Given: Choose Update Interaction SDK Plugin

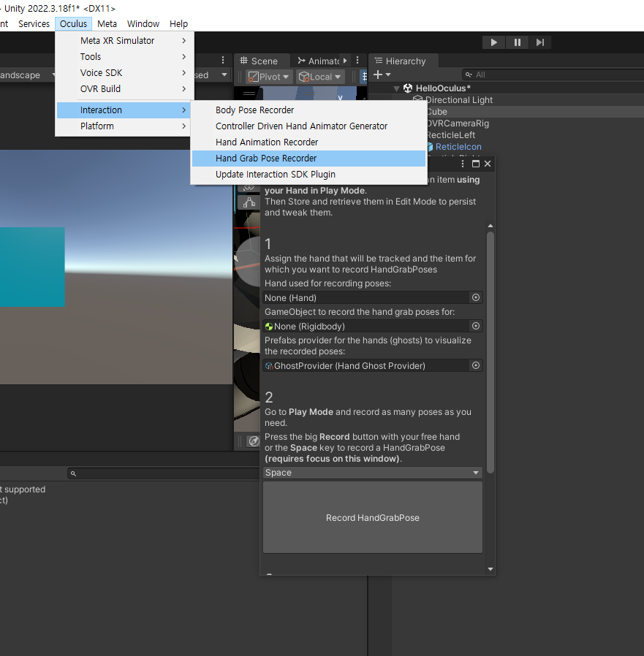Looking at the screenshot, I should (308, 175).
